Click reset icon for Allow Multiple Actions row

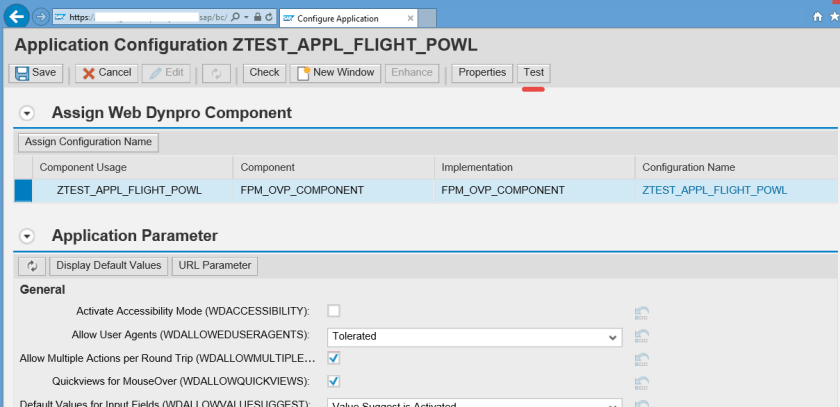[642, 359]
